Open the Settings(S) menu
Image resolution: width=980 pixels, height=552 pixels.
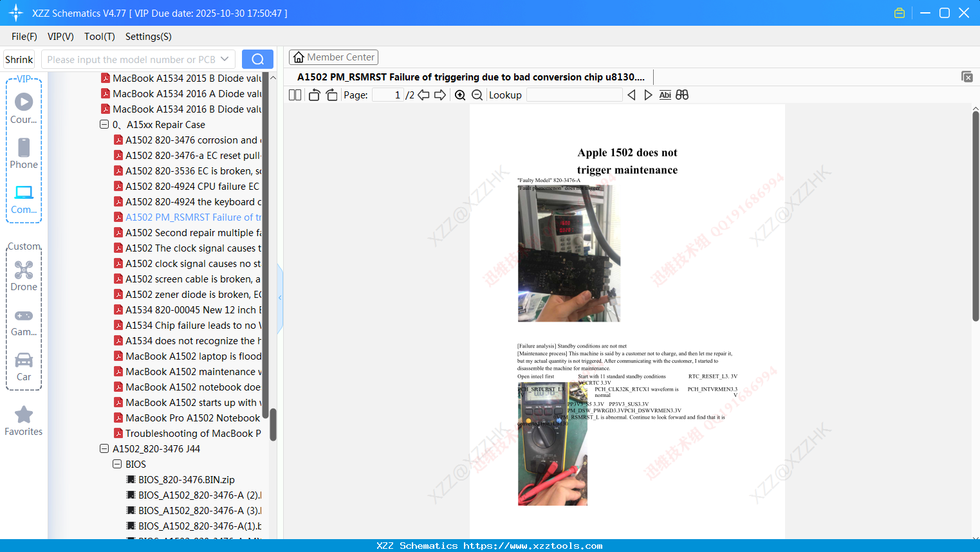pyautogui.click(x=149, y=37)
